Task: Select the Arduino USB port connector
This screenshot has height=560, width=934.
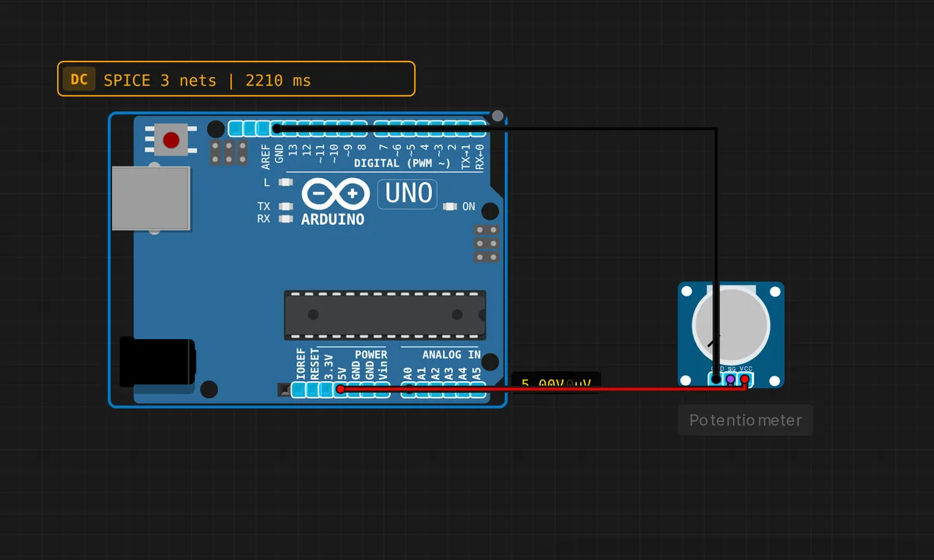Action: [x=151, y=198]
